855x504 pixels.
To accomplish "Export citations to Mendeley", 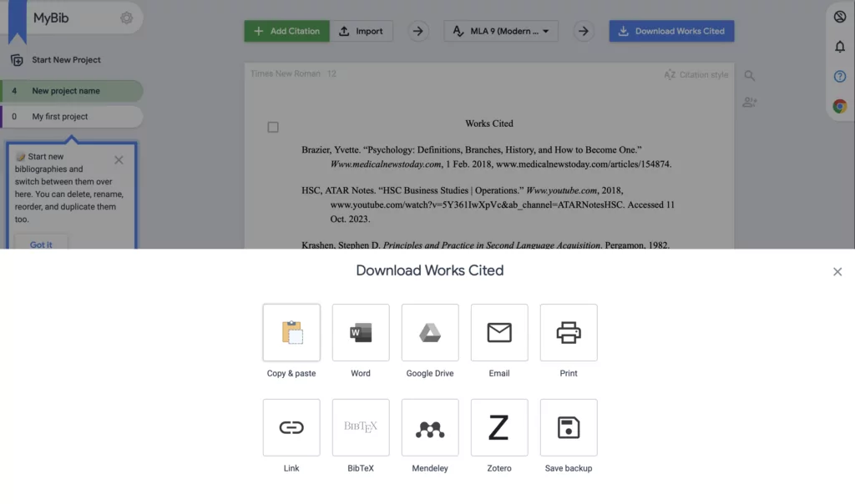I will tap(430, 427).
